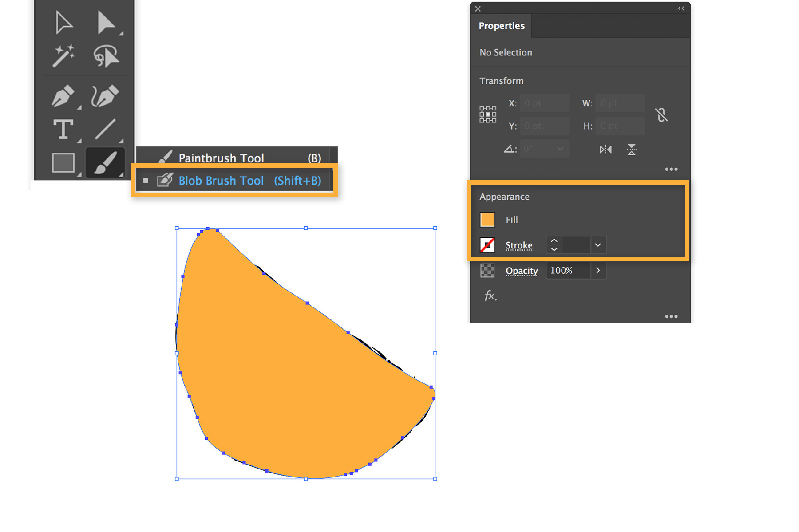Select the Lasso tool

coord(107,55)
